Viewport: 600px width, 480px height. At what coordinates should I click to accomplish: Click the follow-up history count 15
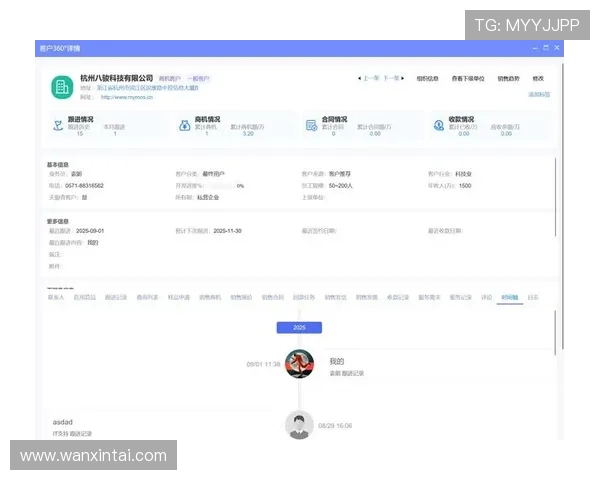coord(80,134)
